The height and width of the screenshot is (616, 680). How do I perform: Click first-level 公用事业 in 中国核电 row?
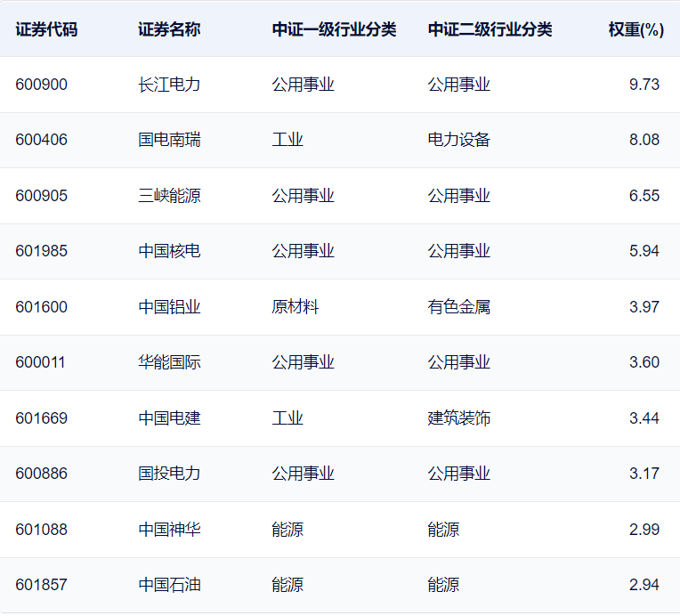[x=304, y=251]
